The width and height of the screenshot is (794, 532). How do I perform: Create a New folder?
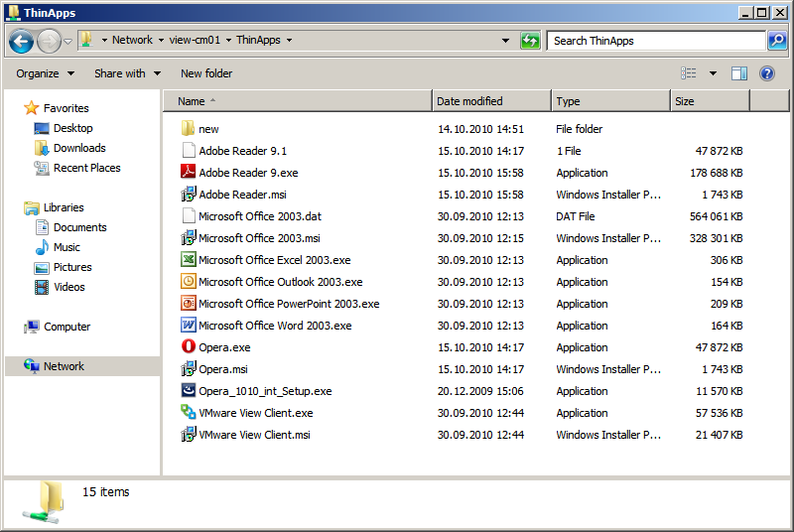pos(206,73)
